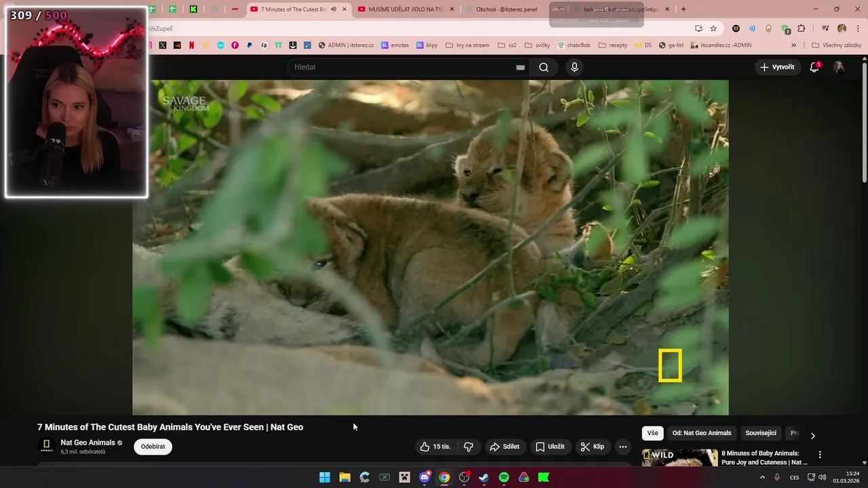Open Spotify from the taskbar
The height and width of the screenshot is (488, 868).
(x=504, y=477)
